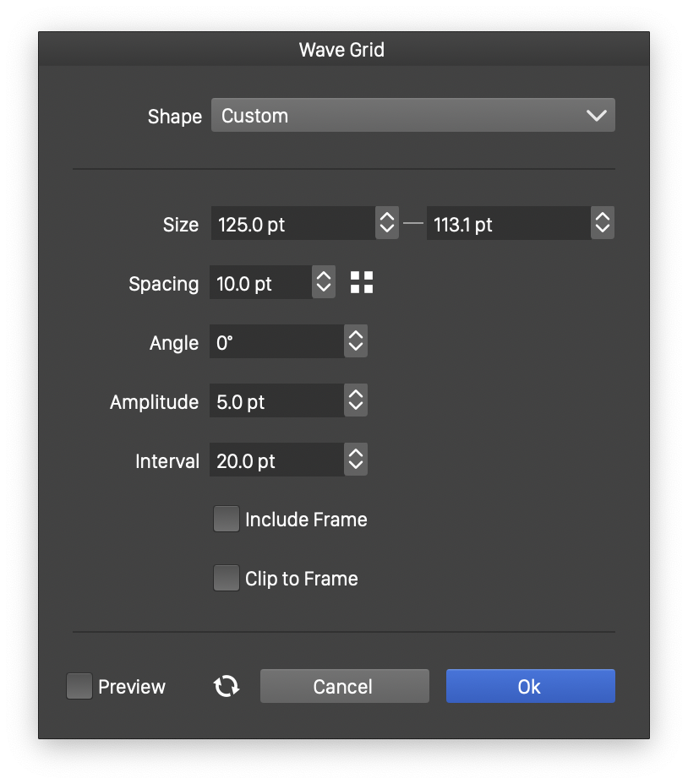
Task: Click the Size width field showing 125.0 pt
Action: (292, 224)
